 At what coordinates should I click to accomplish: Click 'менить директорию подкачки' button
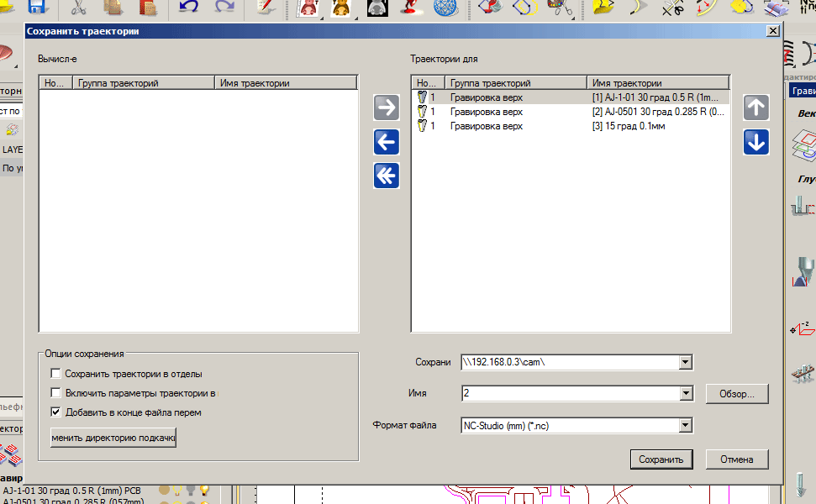point(113,438)
